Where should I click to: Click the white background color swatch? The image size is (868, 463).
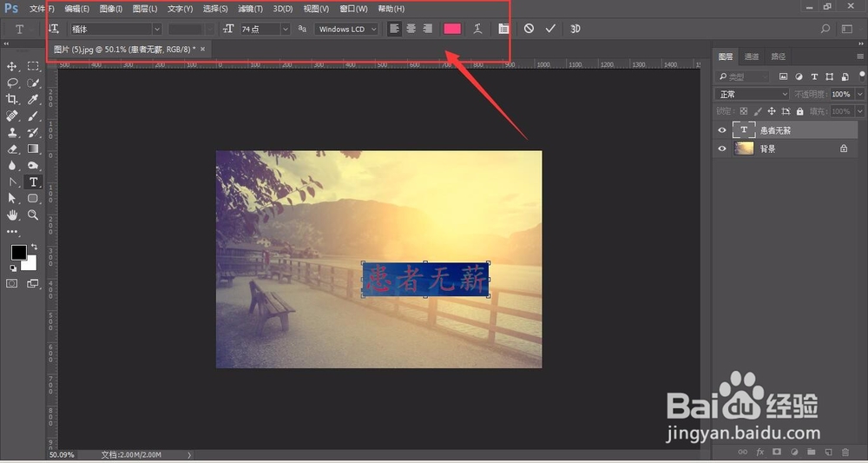[x=31, y=265]
